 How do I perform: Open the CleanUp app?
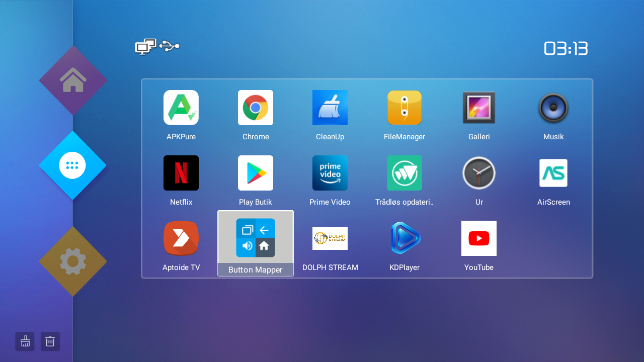(330, 108)
